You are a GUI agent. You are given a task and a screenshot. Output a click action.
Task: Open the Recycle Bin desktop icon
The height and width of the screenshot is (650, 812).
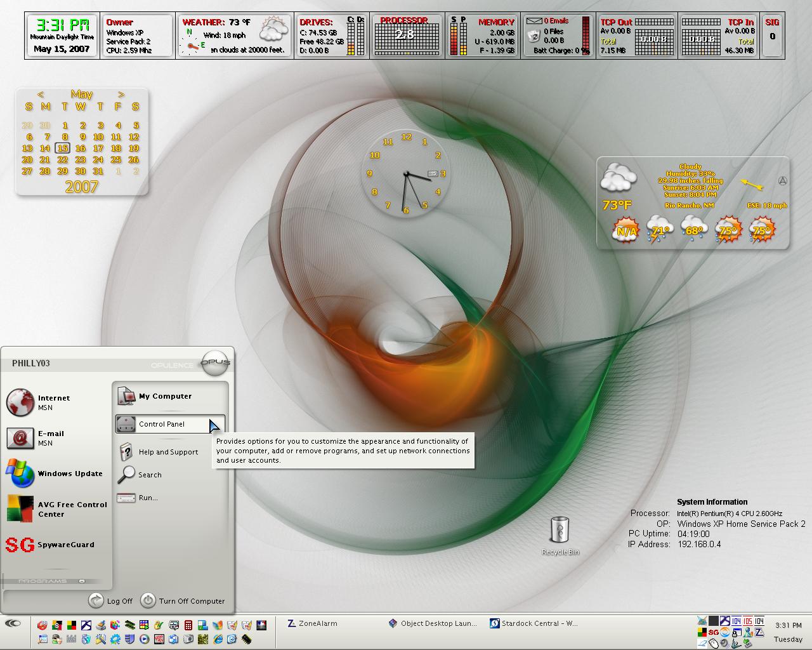(x=560, y=536)
